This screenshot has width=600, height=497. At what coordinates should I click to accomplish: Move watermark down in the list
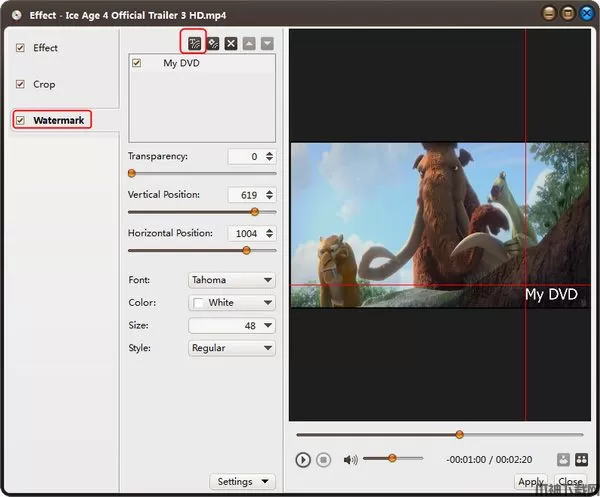266,43
